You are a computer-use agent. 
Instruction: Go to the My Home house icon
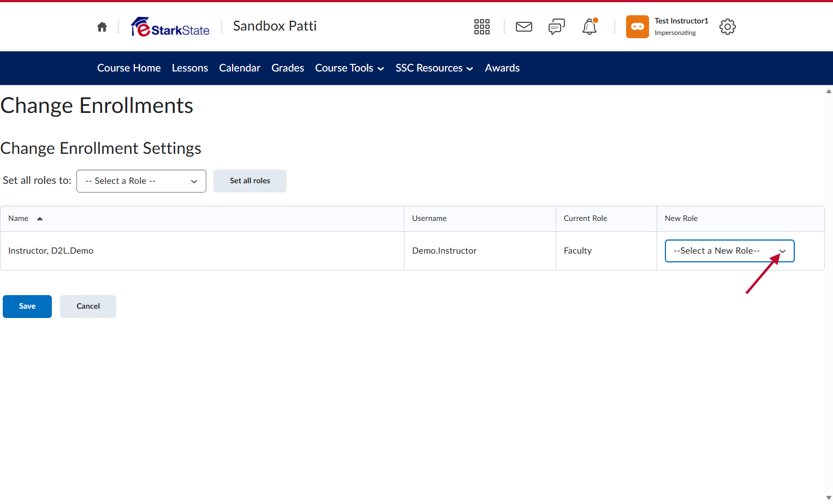pos(102,27)
